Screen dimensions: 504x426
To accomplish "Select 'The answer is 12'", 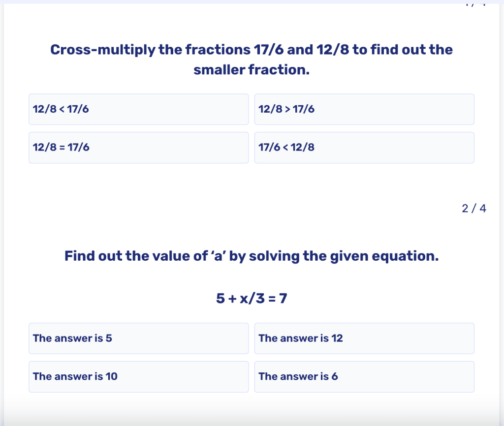I will [x=364, y=338].
